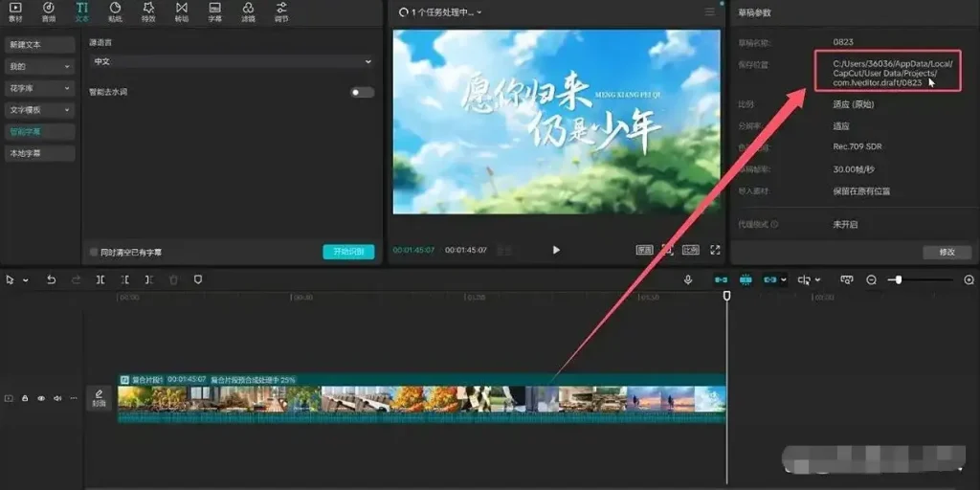This screenshot has height=490, width=980.
Task: Click the 修改 modify button
Action: tap(947, 253)
